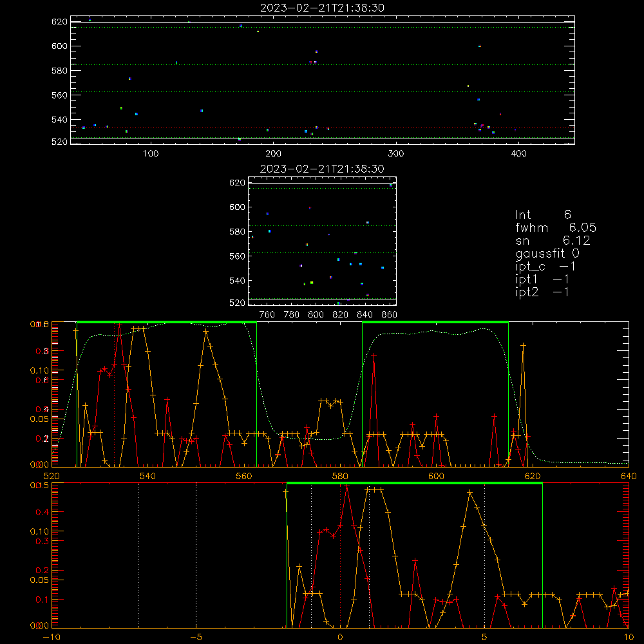Click the 640 x-axis label of spectrum plot
Viewport: 644px width, 644px height.
629,476
